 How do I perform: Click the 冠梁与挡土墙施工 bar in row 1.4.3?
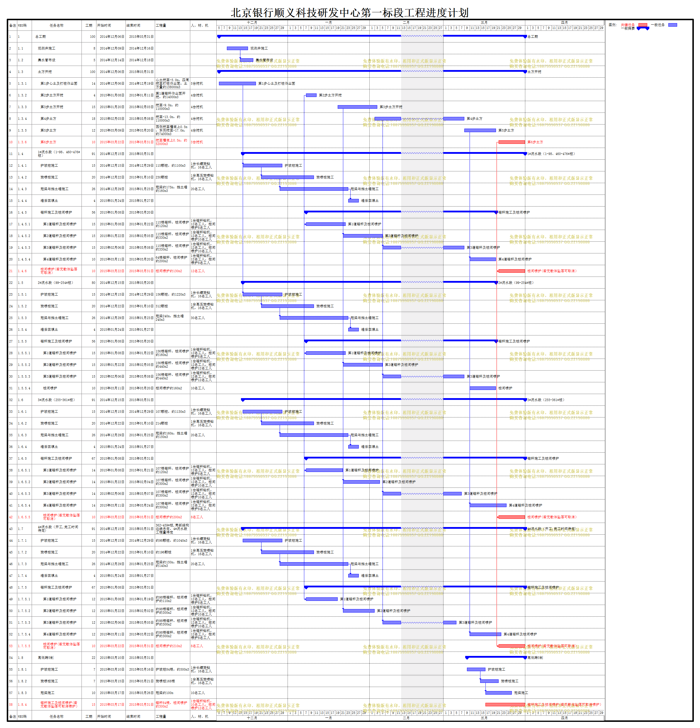pyautogui.click(x=314, y=189)
